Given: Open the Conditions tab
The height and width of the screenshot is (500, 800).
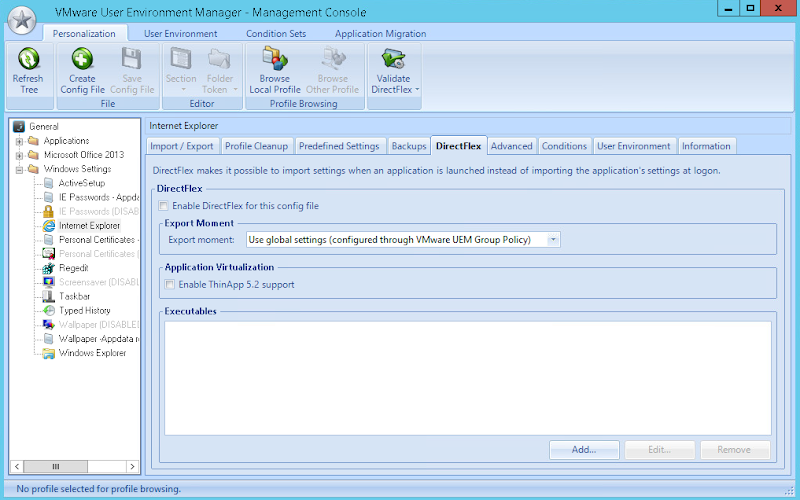Looking at the screenshot, I should pos(564,146).
